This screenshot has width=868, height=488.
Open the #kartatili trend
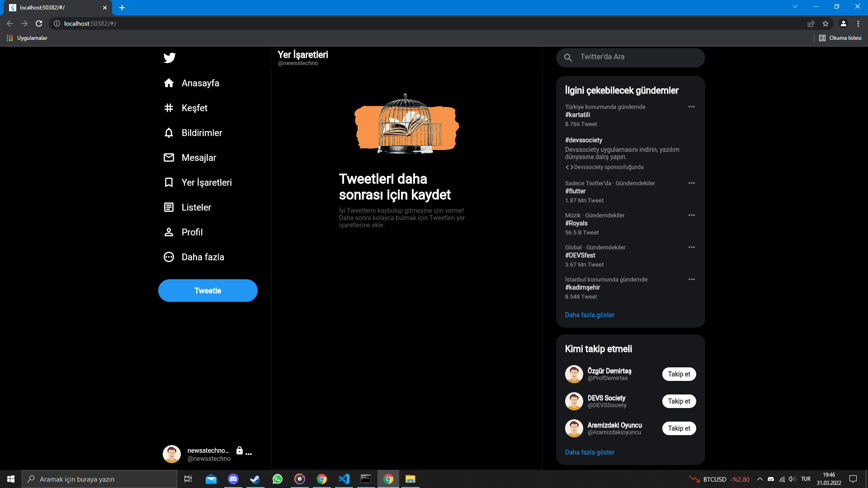click(x=577, y=115)
